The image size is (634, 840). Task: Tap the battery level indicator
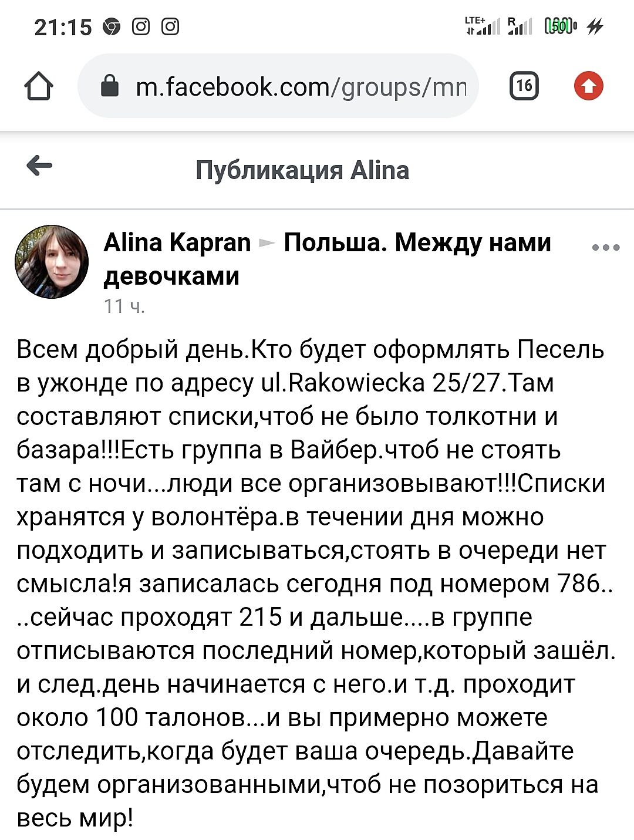(x=561, y=26)
